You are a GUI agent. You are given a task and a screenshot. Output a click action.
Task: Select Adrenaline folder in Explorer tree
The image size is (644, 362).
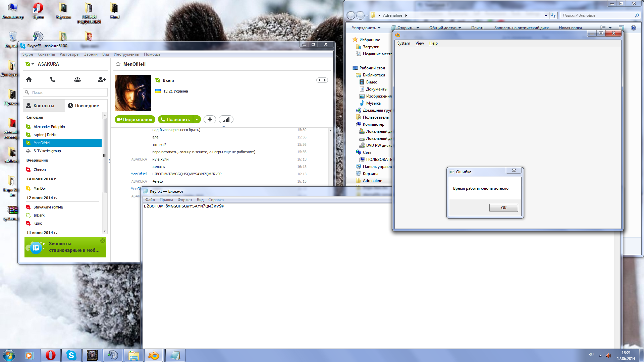(372, 181)
